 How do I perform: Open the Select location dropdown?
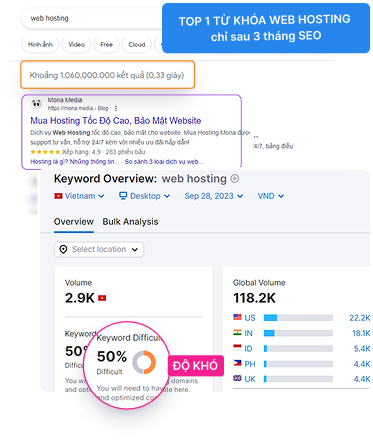[99, 249]
